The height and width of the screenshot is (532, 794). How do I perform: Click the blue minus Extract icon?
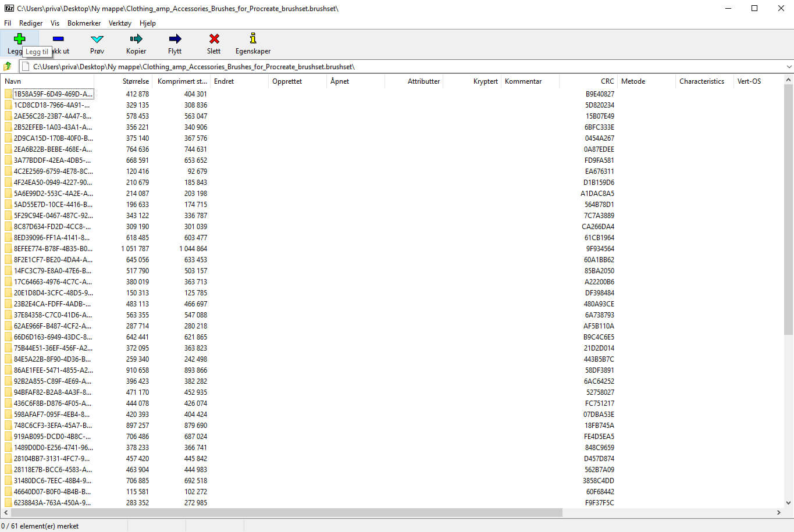58,39
